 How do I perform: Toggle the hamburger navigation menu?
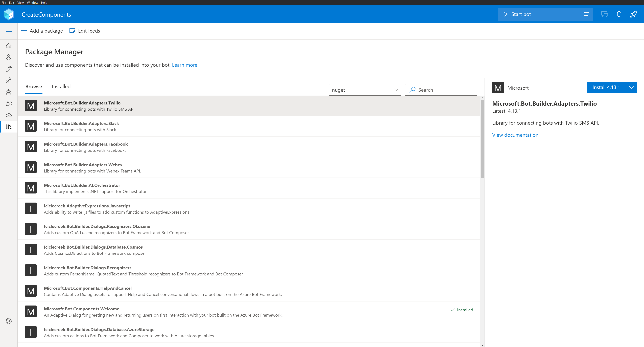(9, 31)
